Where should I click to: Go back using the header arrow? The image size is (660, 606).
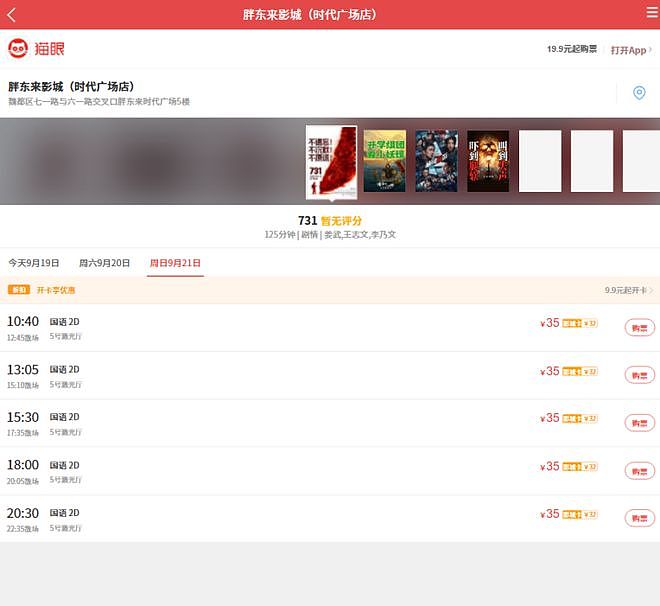[11, 15]
